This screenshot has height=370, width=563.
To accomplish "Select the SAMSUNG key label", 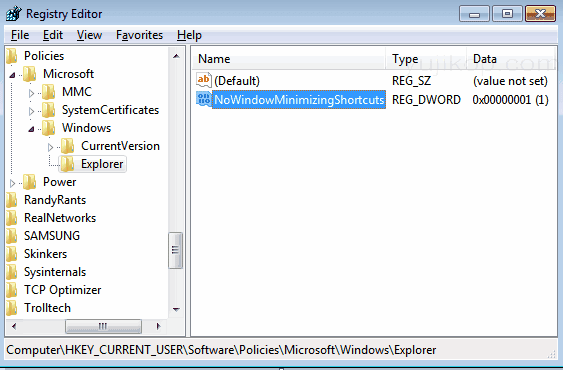I will [x=52, y=236].
